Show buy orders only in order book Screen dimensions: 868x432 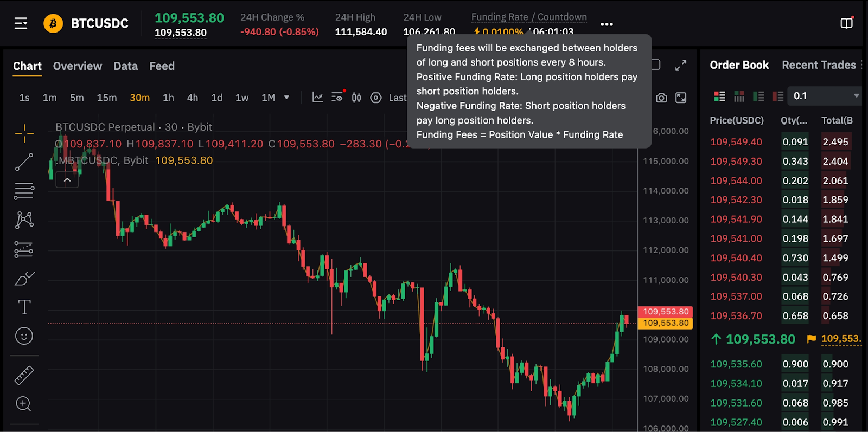(x=758, y=96)
